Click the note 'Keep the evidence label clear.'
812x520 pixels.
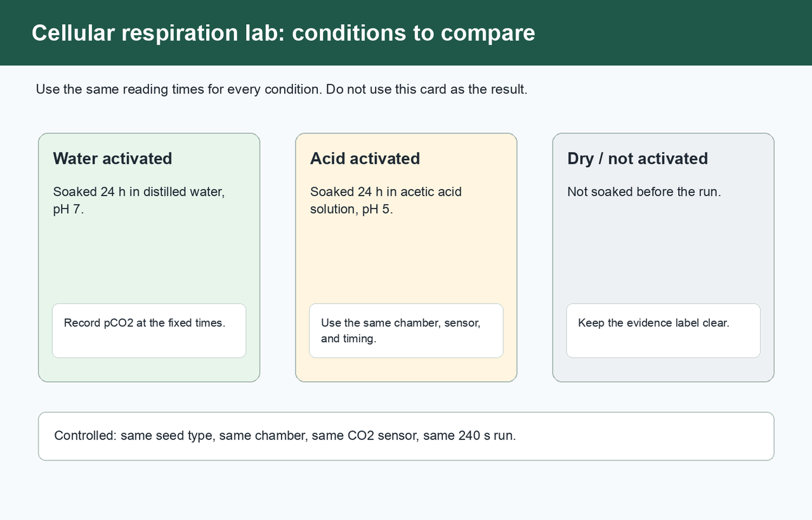663,331
